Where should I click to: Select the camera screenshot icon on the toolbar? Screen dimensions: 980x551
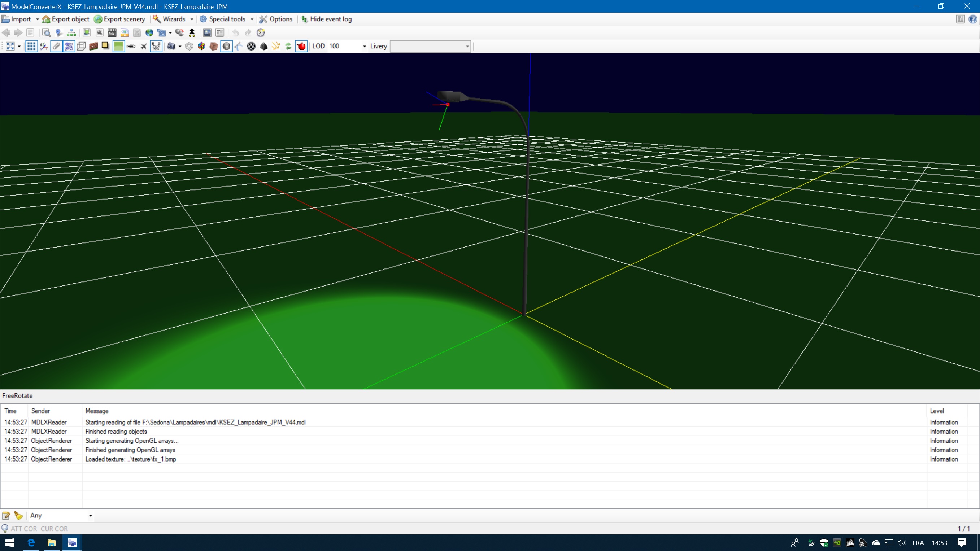click(x=172, y=46)
